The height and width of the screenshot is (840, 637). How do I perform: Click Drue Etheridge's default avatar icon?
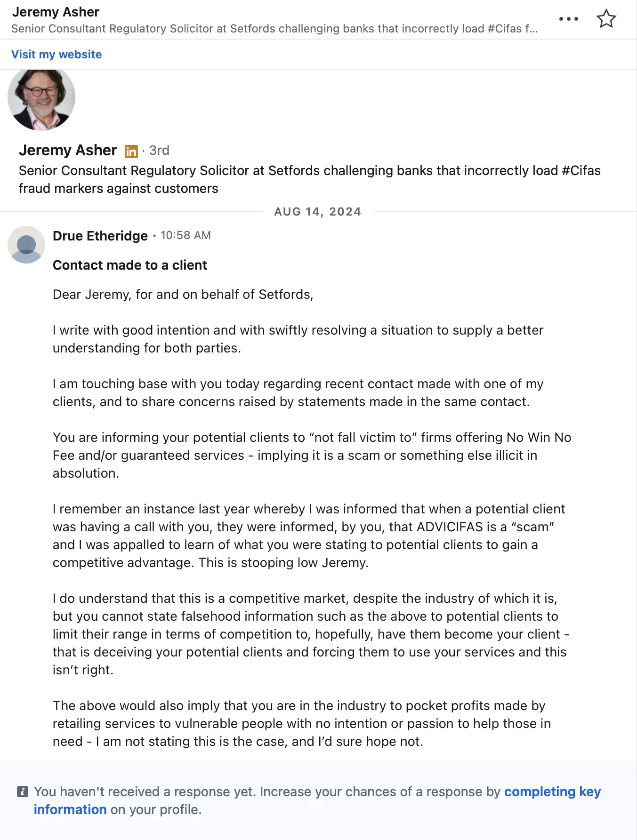pyautogui.click(x=26, y=245)
